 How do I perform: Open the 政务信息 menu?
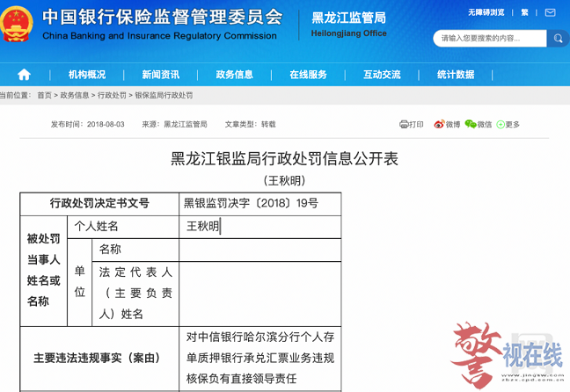coord(235,75)
